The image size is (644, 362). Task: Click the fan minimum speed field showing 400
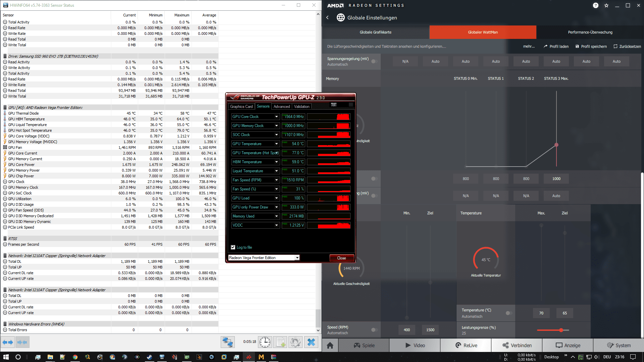point(407,330)
